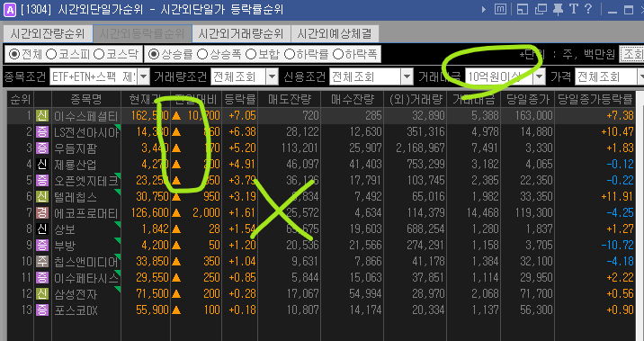Click the boxed m icon in title bar
The height and width of the screenshot is (341, 644).
500,9
